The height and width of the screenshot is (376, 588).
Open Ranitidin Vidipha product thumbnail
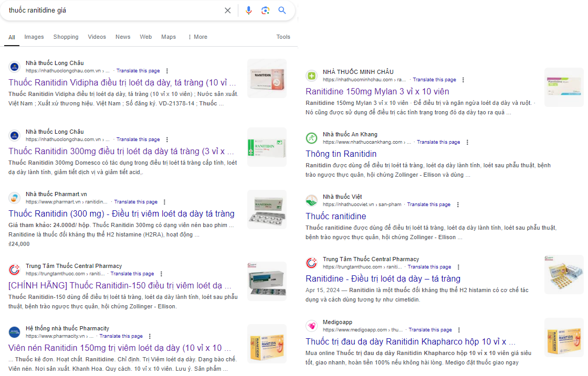267,78
